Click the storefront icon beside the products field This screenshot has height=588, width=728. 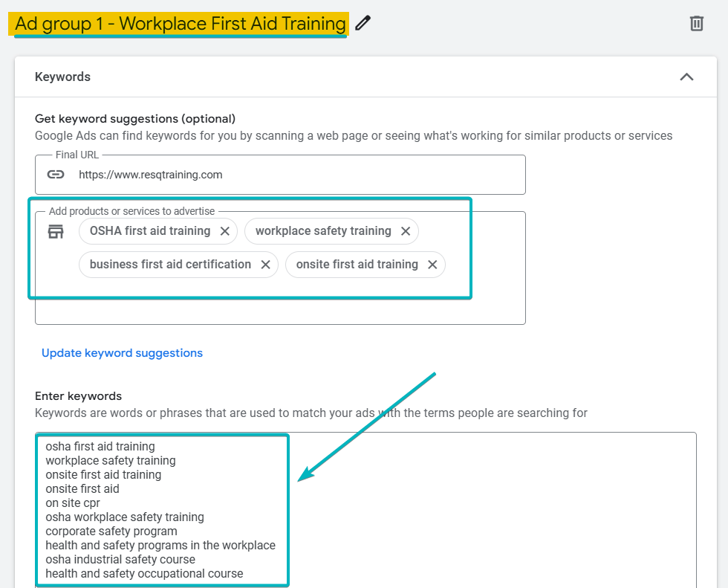[x=55, y=231]
